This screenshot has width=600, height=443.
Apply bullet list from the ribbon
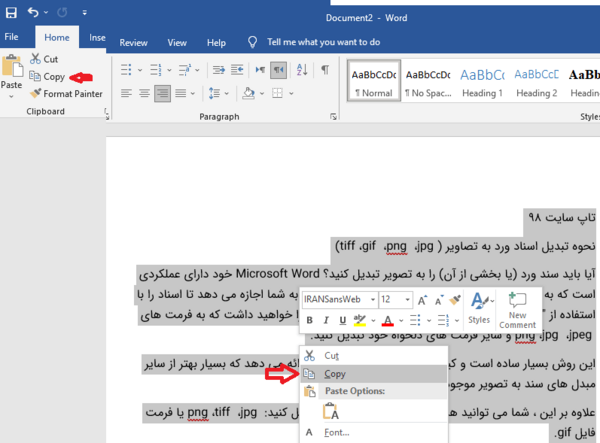click(126, 70)
